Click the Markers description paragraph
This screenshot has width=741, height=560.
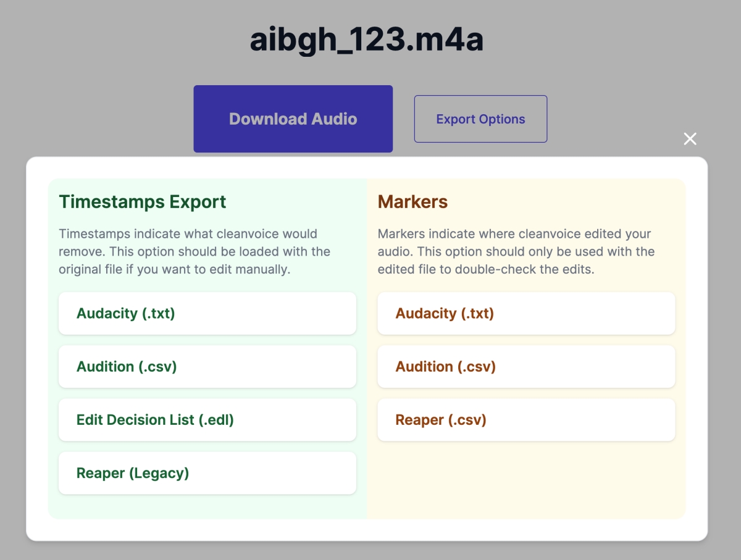516,252
